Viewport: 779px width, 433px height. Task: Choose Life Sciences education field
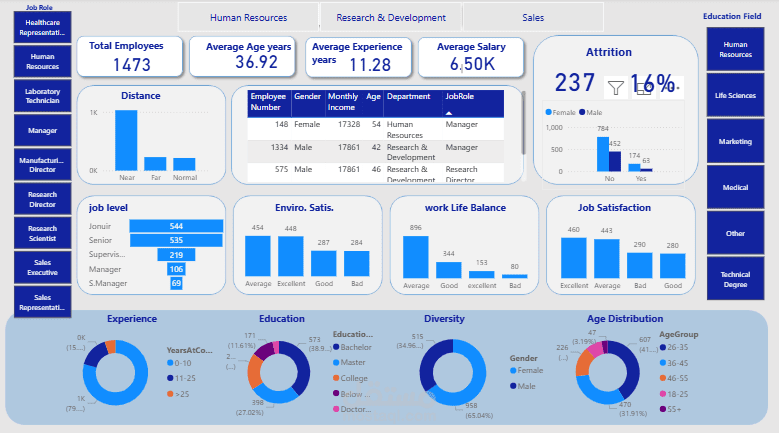735,95
